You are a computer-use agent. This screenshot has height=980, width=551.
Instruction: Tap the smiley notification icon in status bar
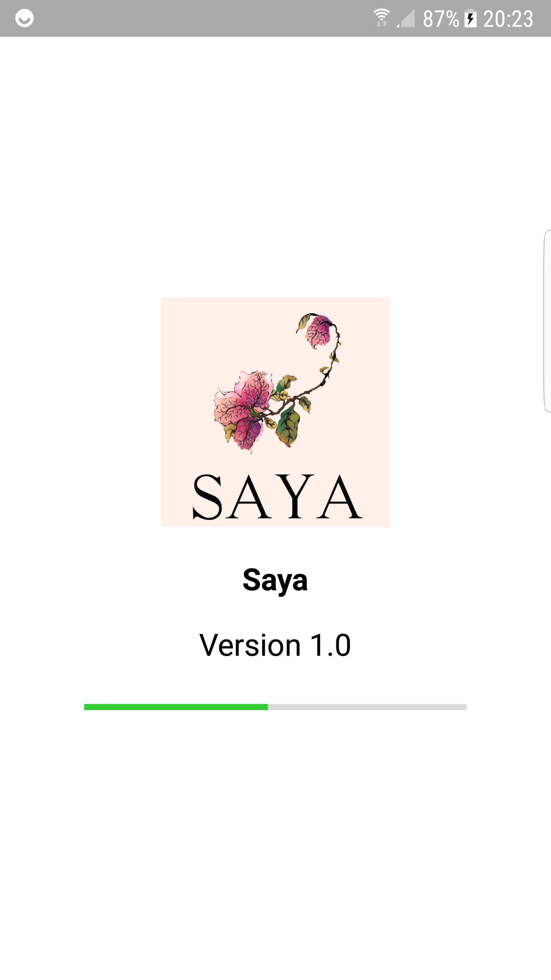pos(24,18)
